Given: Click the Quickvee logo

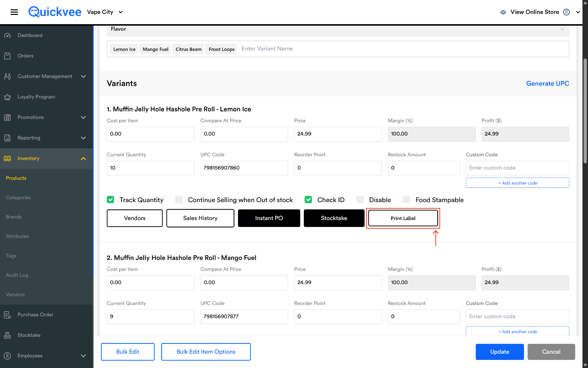Looking at the screenshot, I should (55, 12).
